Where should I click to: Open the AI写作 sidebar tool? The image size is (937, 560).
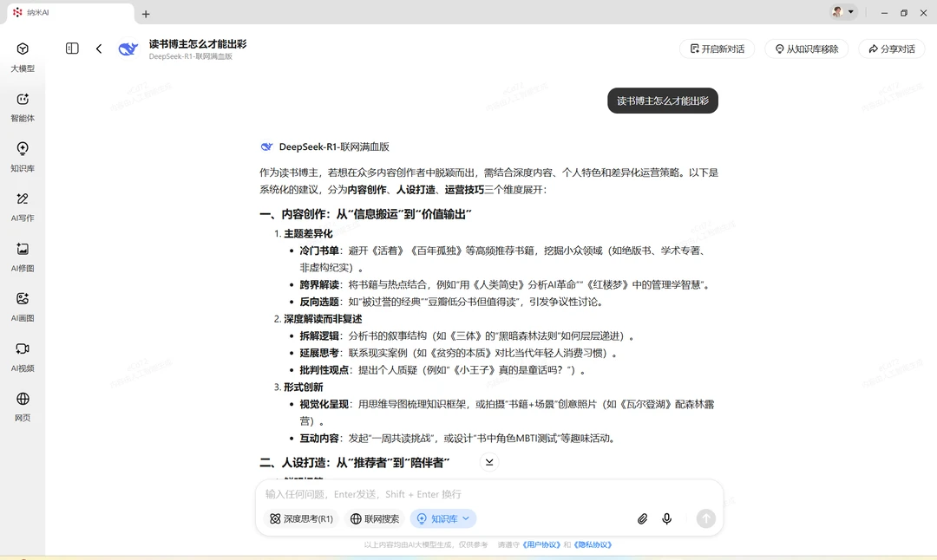[23, 207]
